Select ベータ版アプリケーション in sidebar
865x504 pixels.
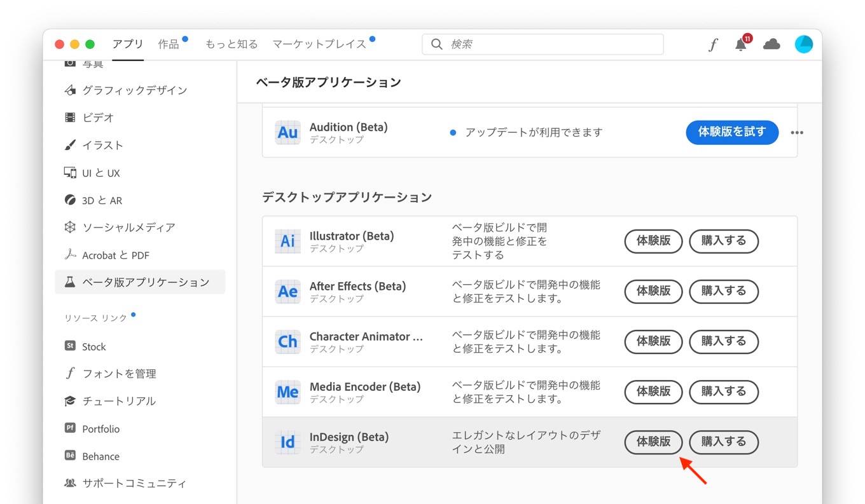coord(140,282)
